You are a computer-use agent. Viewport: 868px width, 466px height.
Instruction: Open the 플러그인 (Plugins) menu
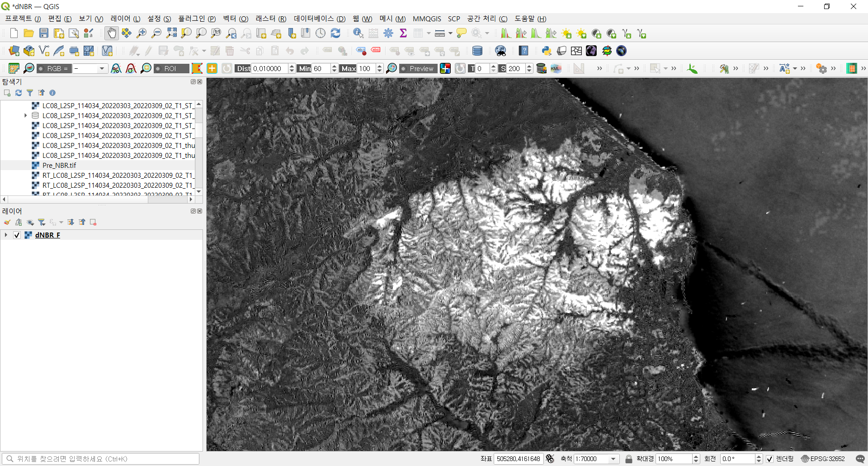(x=197, y=19)
